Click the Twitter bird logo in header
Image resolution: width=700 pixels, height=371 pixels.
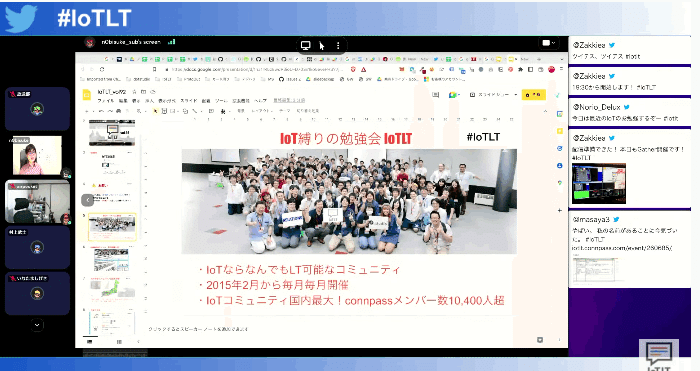pos(21,18)
